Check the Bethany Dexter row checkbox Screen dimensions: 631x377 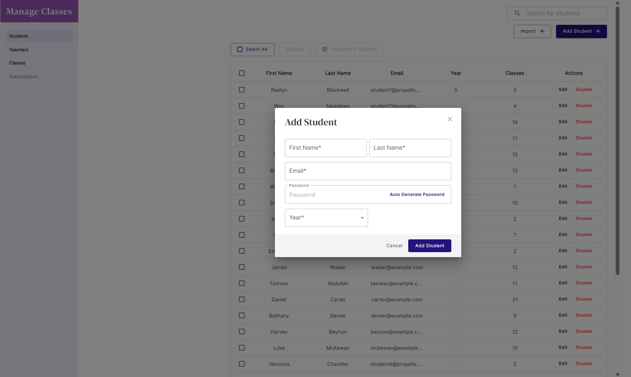[241, 315]
